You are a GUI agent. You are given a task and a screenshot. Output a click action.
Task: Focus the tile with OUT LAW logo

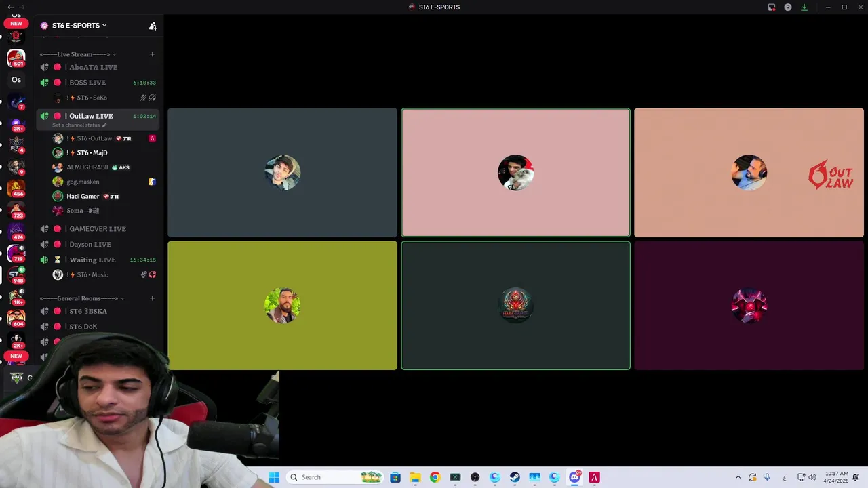[749, 173]
